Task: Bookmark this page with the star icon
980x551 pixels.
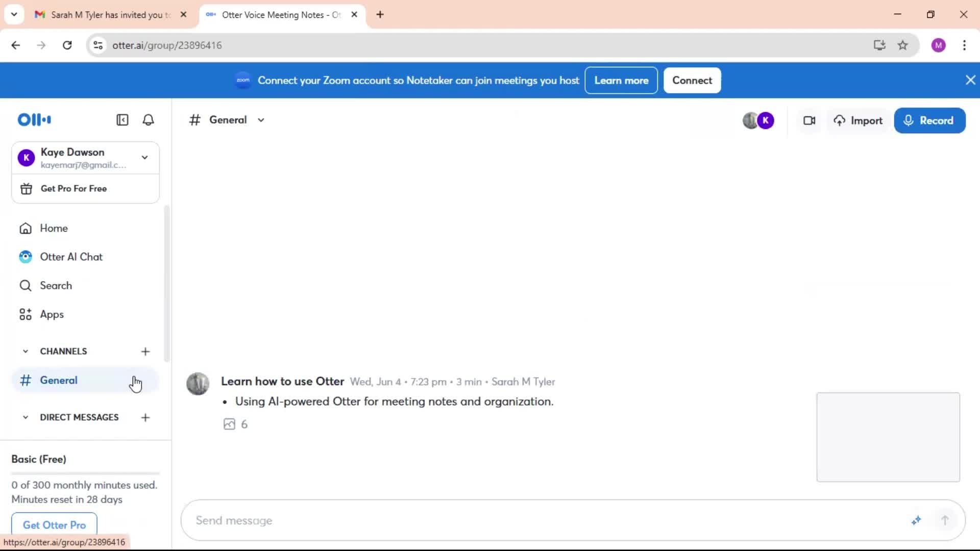Action: tap(903, 45)
